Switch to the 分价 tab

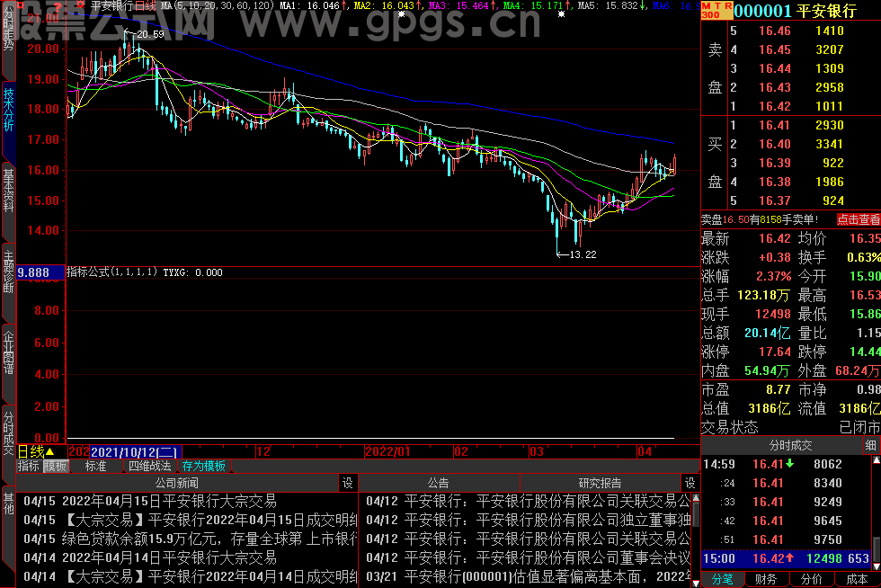(811, 580)
